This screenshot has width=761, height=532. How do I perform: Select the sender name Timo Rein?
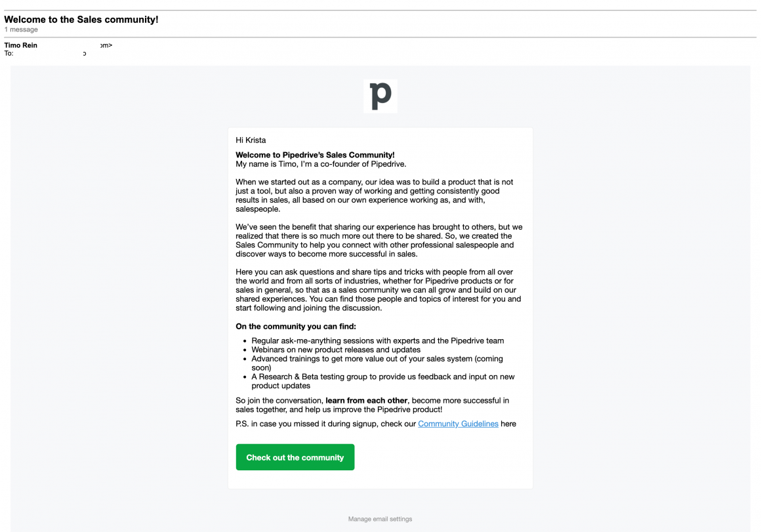(x=20, y=45)
